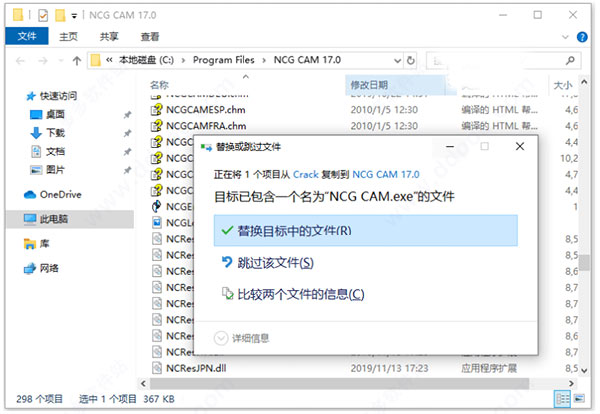This screenshot has height=414, width=600.
Task: Open recent locations dropdown arrow
Action: click(x=60, y=60)
